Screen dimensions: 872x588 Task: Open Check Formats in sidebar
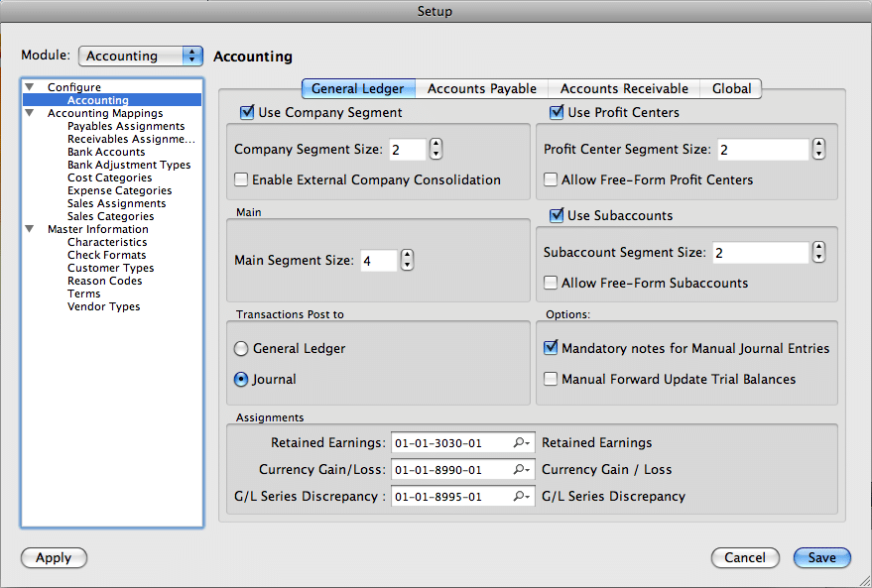click(x=107, y=255)
